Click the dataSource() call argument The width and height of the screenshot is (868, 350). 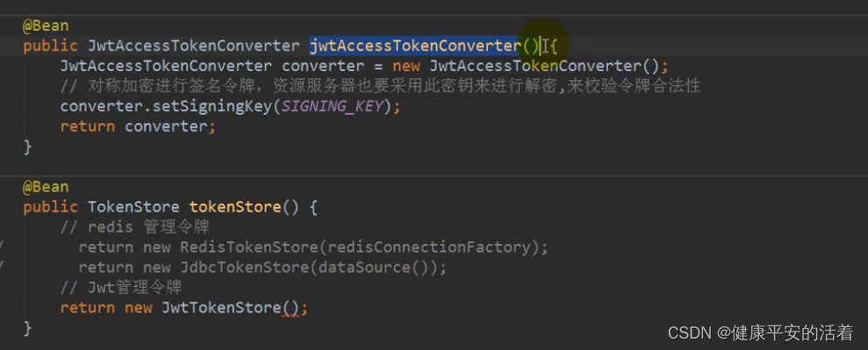(374, 268)
